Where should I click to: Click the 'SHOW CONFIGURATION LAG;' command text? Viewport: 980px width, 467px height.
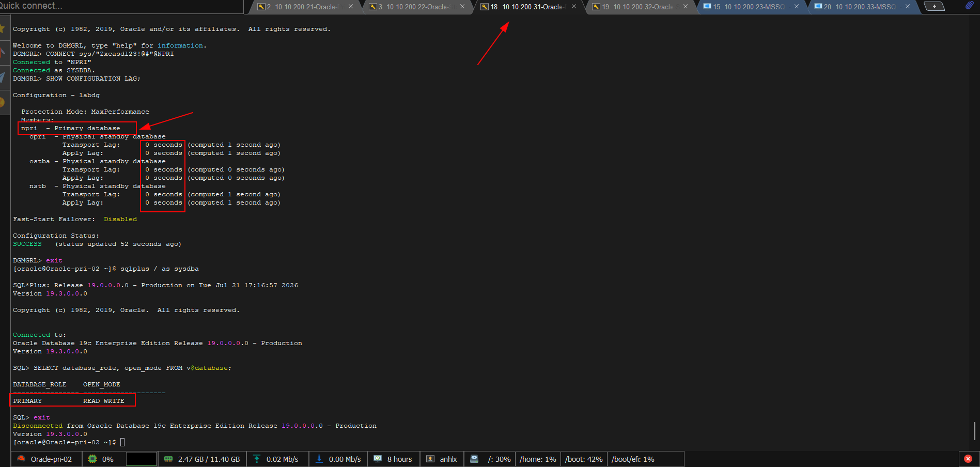93,79
